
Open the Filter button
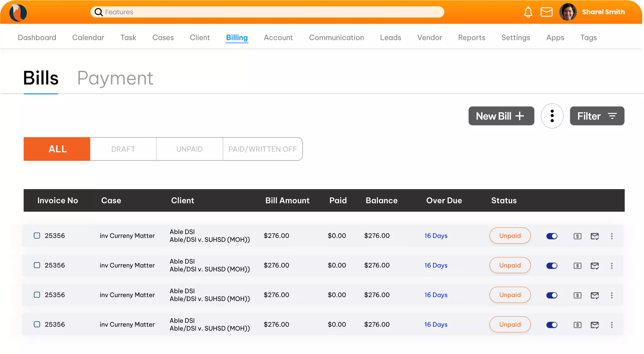[x=597, y=116]
